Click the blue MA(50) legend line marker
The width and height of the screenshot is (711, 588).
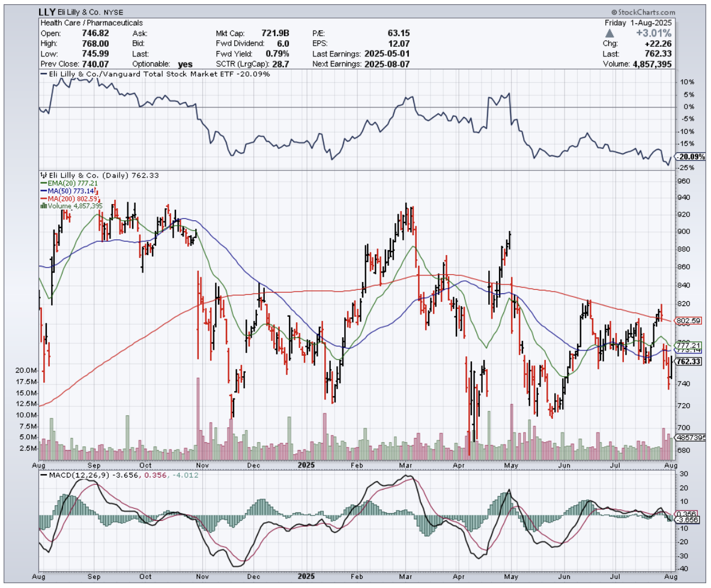pyautogui.click(x=42, y=191)
